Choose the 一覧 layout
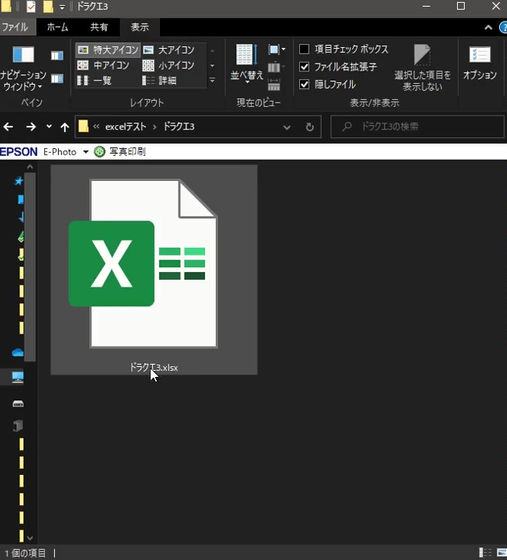Image resolution: width=507 pixels, height=560 pixels. point(95,81)
